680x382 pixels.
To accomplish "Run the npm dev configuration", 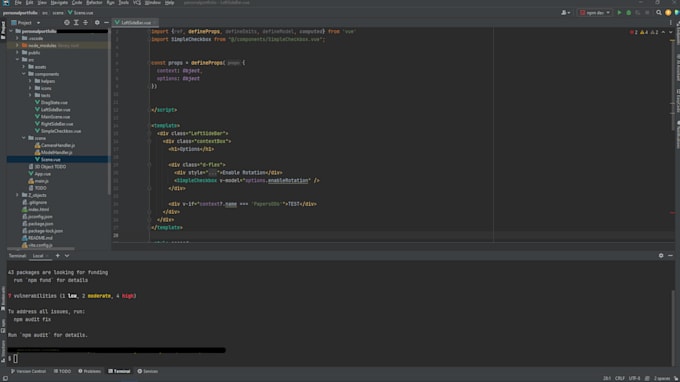I will point(619,13).
